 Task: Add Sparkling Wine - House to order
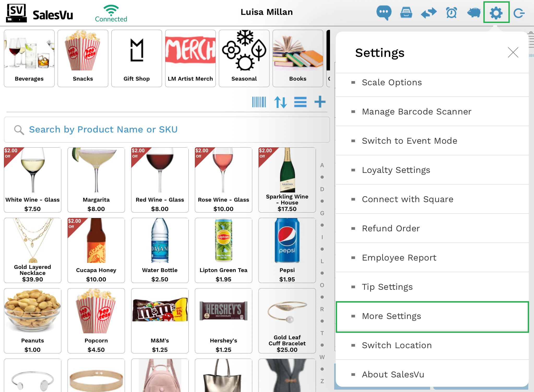coord(287,180)
